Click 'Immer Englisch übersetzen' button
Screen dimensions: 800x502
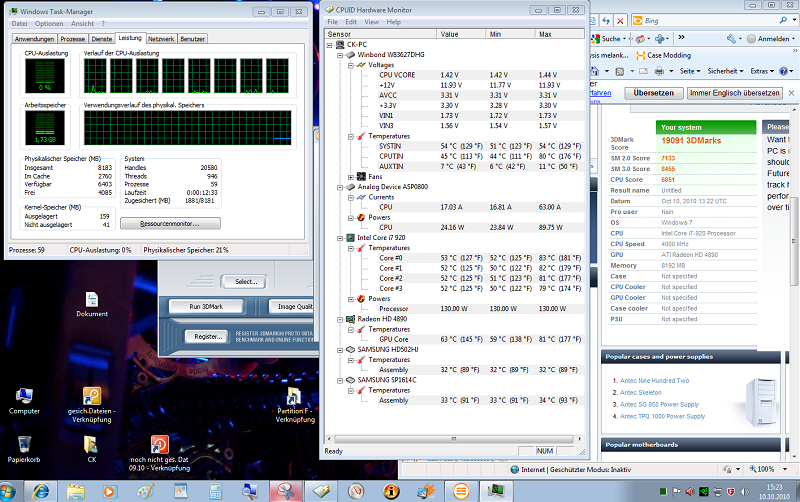point(735,93)
